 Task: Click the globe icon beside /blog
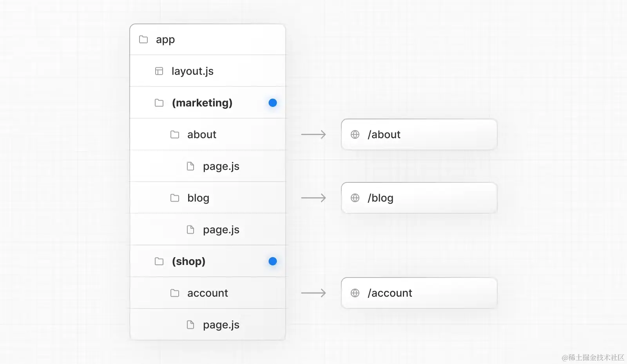coord(355,198)
